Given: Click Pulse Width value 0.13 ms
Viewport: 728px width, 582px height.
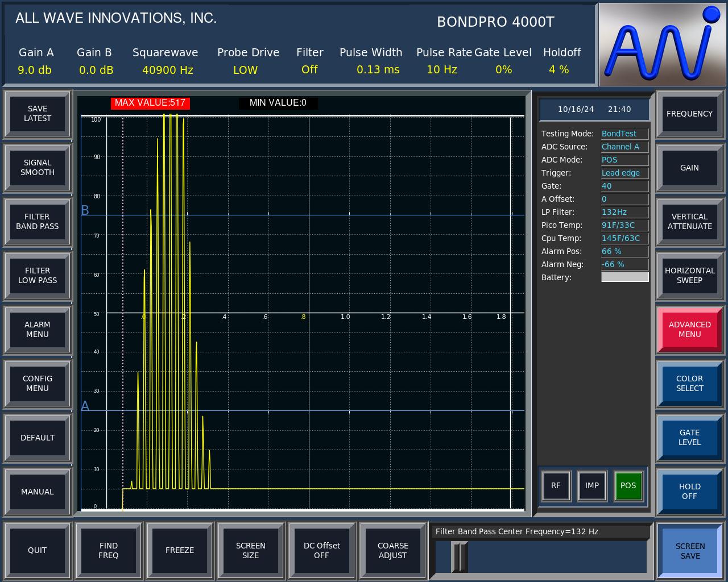Looking at the screenshot, I should tap(378, 70).
